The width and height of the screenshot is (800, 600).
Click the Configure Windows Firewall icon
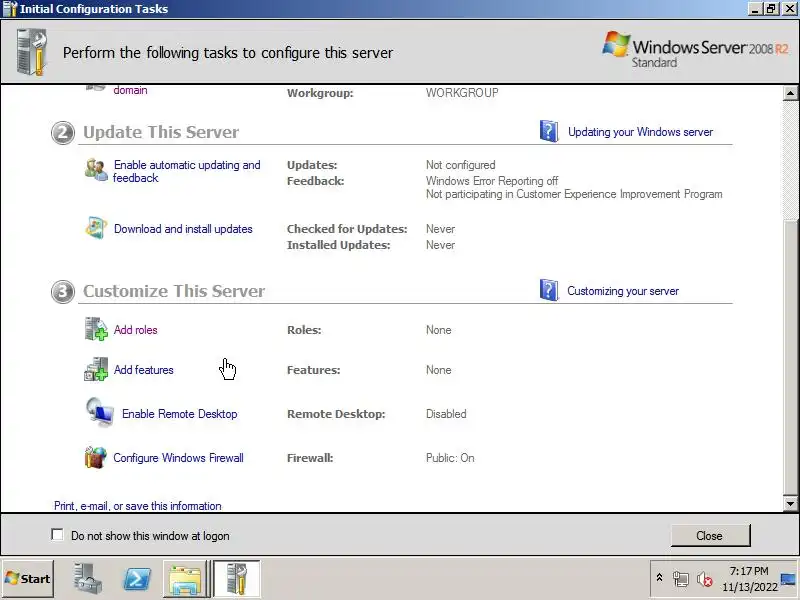pos(95,457)
